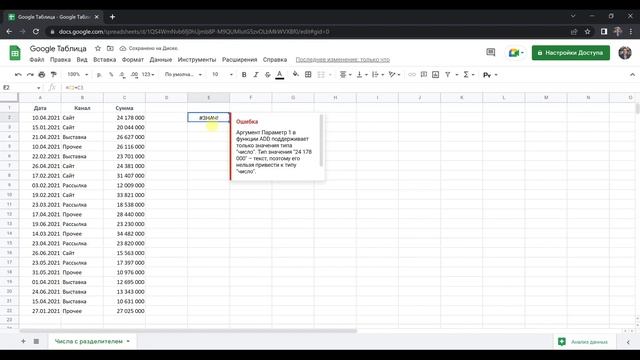Star the Google Таблица document
The height and width of the screenshot is (360, 640).
click(98, 48)
